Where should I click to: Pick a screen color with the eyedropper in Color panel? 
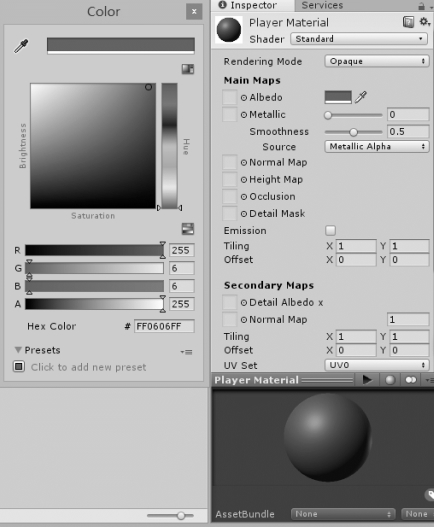pyautogui.click(x=21, y=46)
